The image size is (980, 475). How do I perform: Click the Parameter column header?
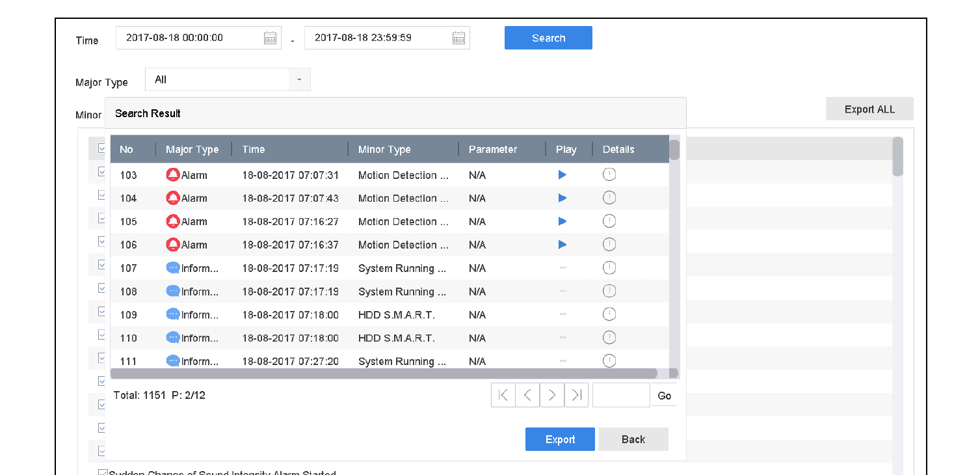[x=493, y=149]
